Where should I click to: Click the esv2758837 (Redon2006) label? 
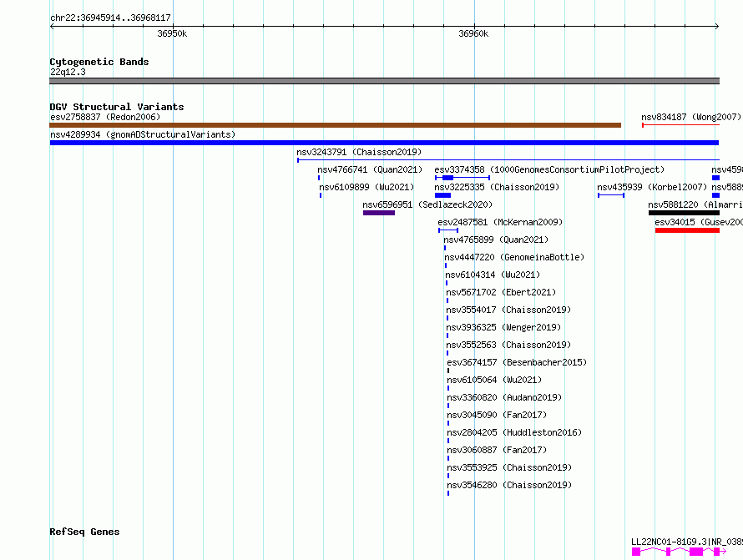click(x=105, y=117)
